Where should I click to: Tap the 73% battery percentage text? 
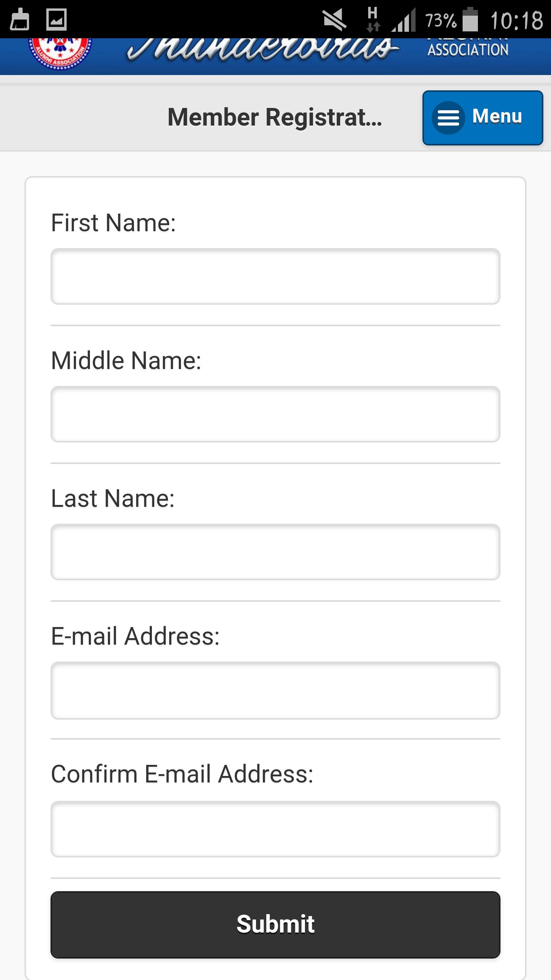tap(441, 21)
